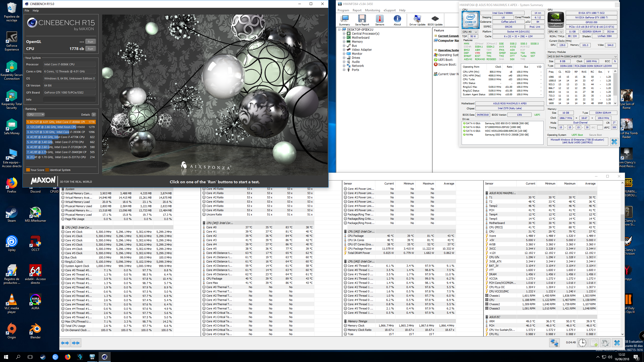Open the Windows Action Center notifications
Screen dimensions: 644x362
pyautogui.click(x=636, y=357)
